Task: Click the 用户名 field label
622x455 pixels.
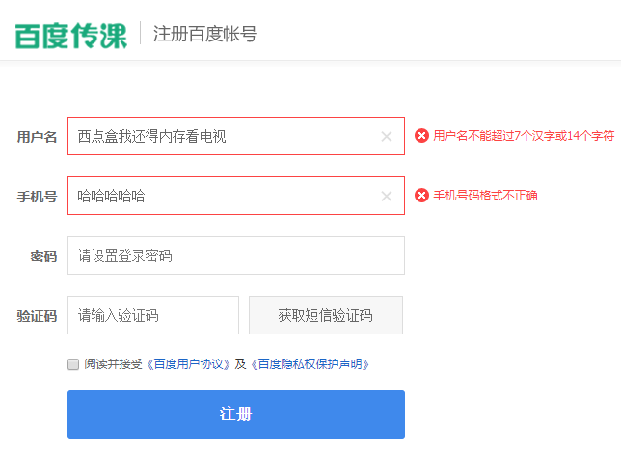Action: pyautogui.click(x=37, y=137)
